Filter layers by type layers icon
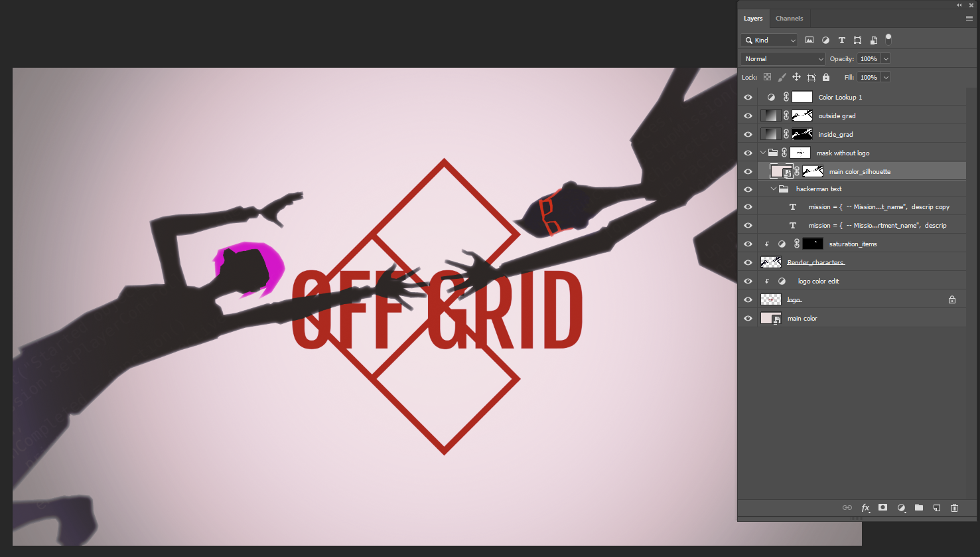The width and height of the screenshot is (980, 557). coord(841,40)
